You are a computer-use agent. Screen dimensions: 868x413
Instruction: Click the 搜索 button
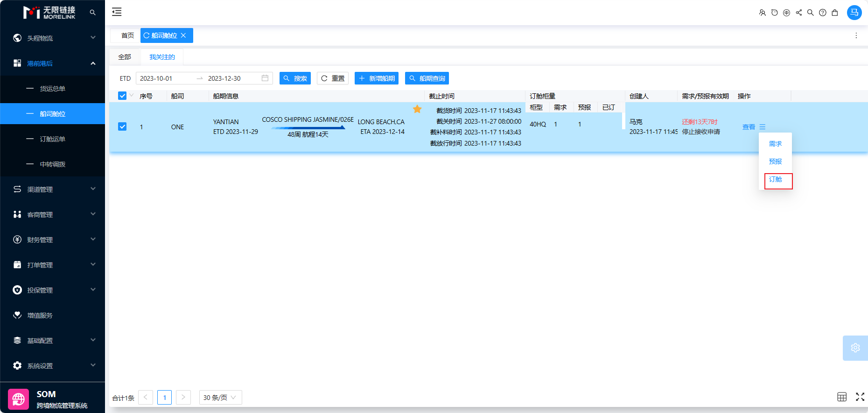295,78
